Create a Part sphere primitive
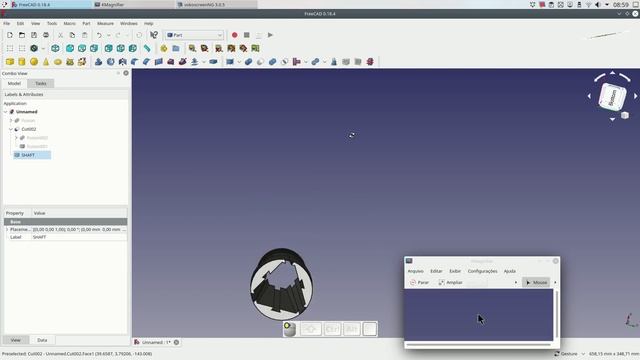Viewport: 640px width, 360px height. tap(34, 62)
